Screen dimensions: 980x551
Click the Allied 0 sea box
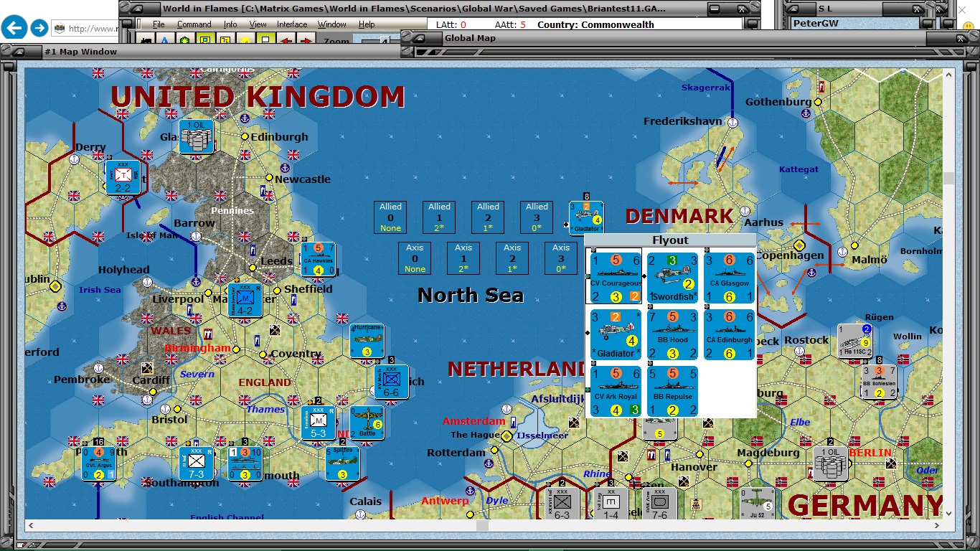tap(391, 217)
